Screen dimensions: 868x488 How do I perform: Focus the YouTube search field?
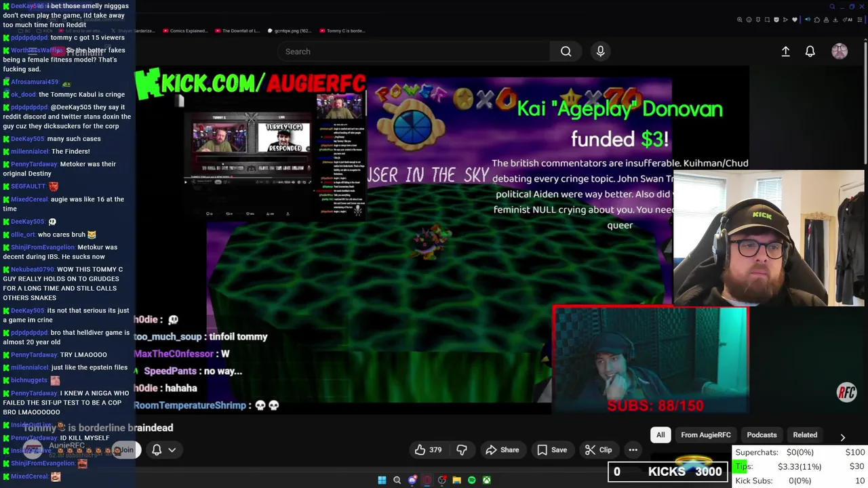pyautogui.click(x=414, y=52)
